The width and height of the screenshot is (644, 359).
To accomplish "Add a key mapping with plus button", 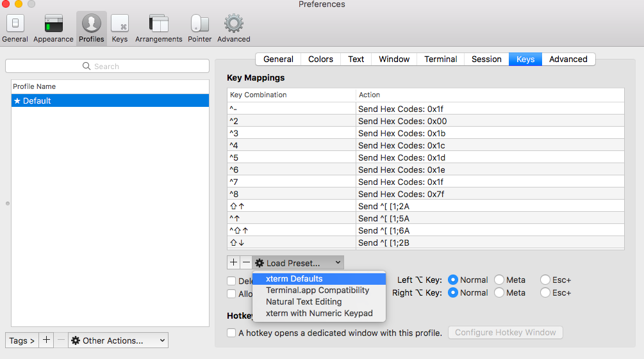I will pos(233,262).
